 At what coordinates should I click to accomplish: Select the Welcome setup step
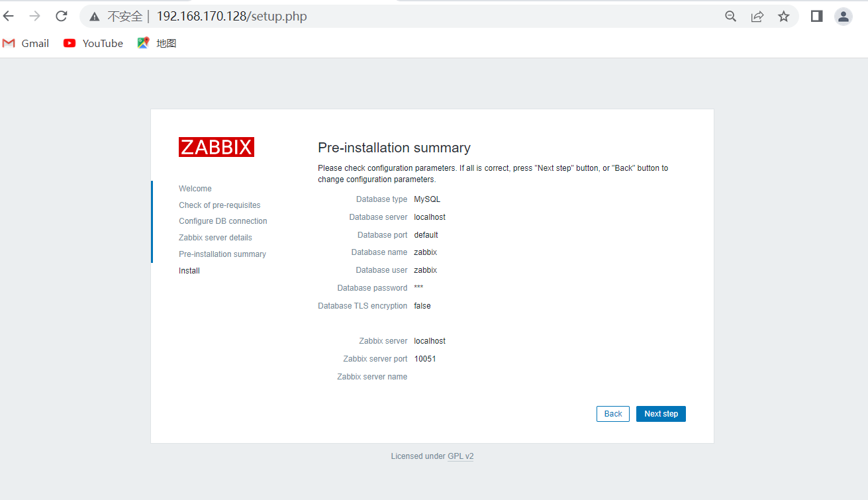click(x=195, y=189)
